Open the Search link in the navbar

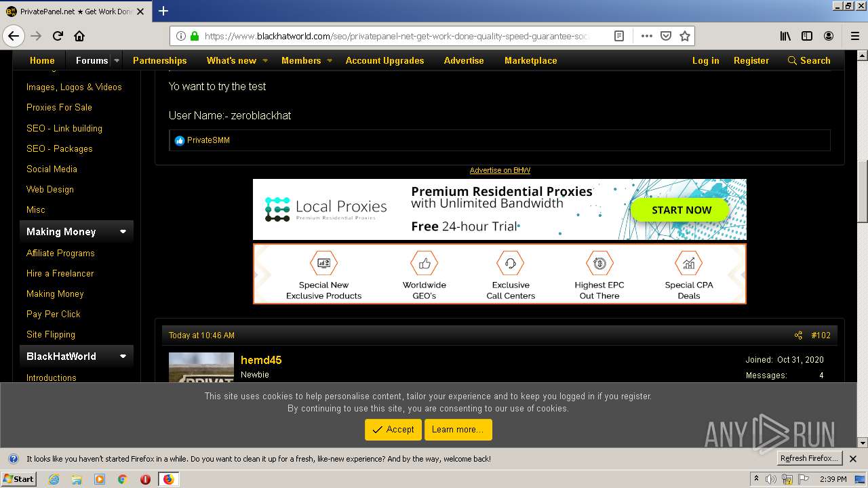click(808, 60)
